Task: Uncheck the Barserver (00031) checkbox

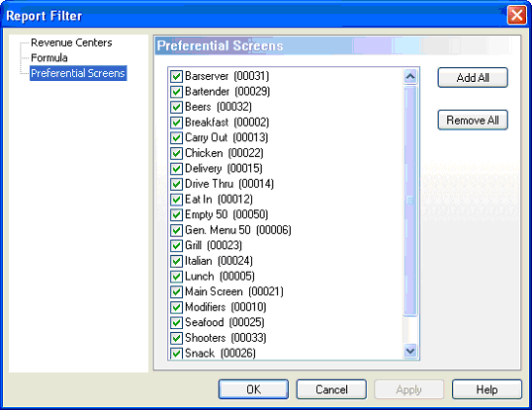Action: [176, 76]
